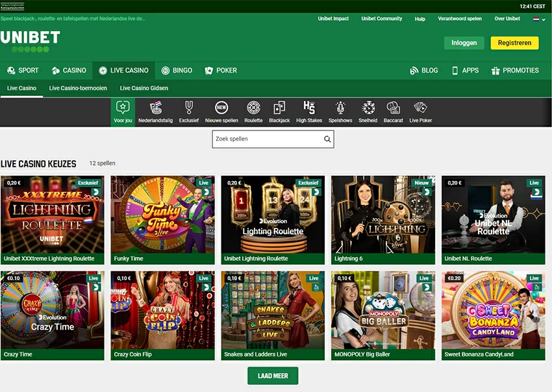This screenshot has width=552, height=392.
Task: Click the €0,20 stake badge on Sweet Bonanza
Action: 453,277
